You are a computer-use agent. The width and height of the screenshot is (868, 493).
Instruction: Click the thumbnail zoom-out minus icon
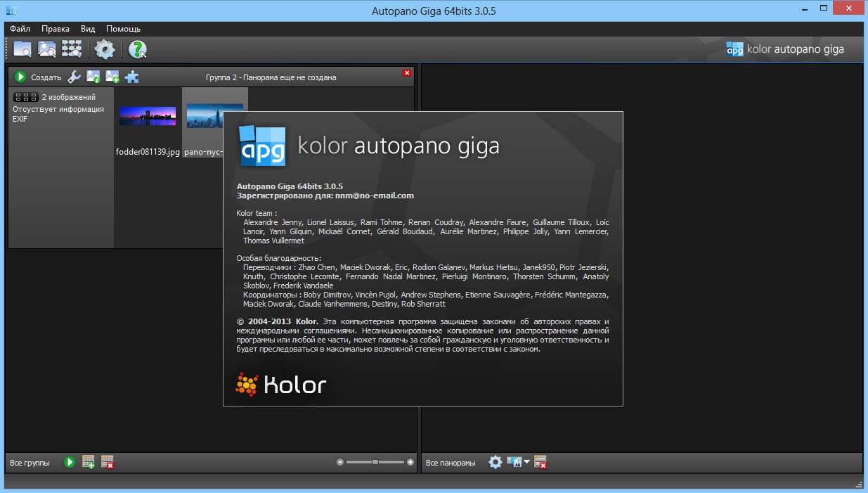click(x=340, y=462)
